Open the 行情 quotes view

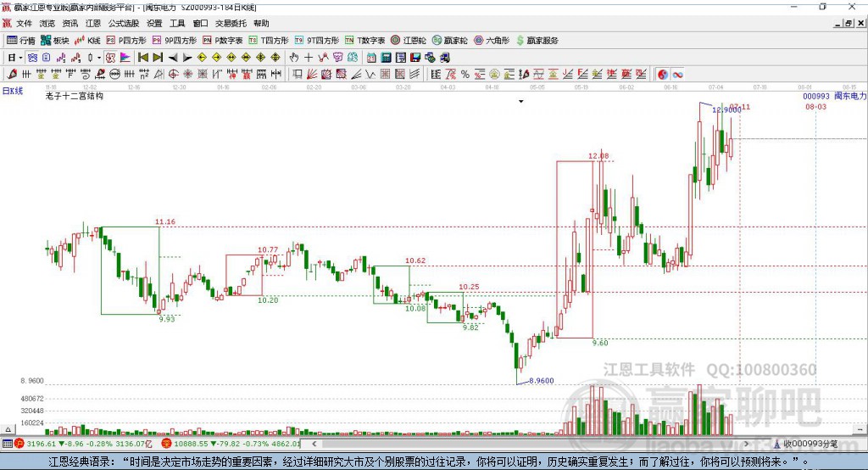(x=20, y=41)
